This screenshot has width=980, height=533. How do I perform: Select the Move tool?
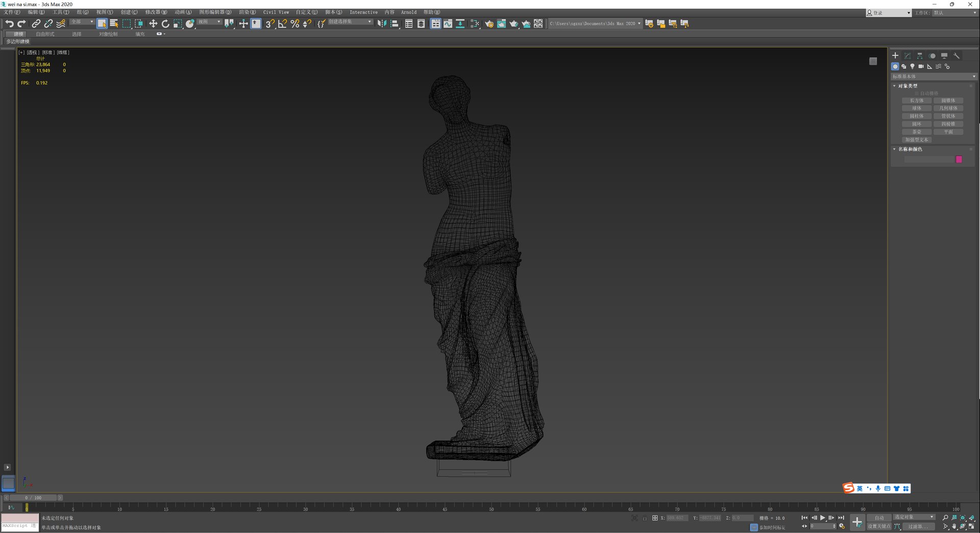(x=153, y=23)
